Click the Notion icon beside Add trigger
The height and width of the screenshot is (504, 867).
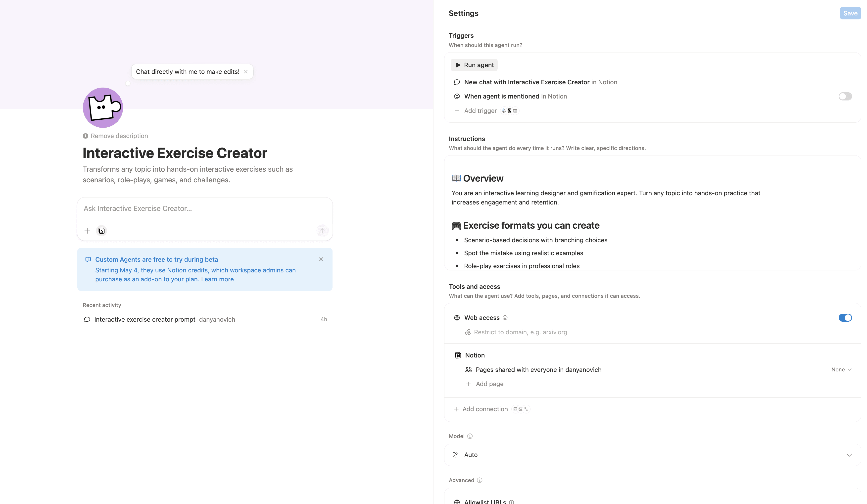(510, 110)
